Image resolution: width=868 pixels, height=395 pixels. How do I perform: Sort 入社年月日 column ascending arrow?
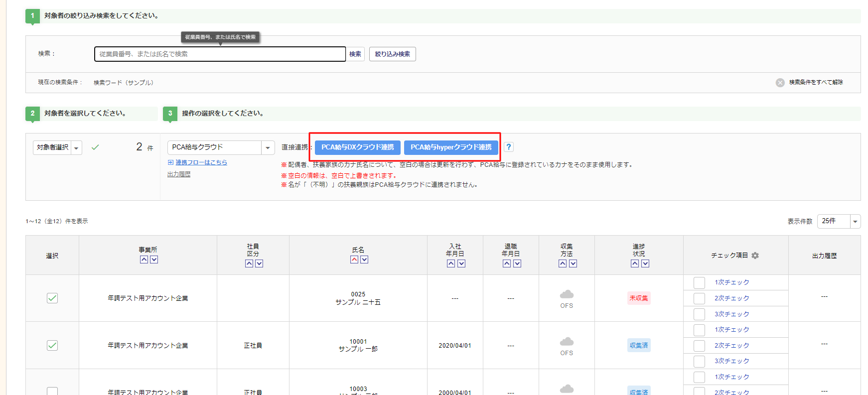(x=451, y=263)
